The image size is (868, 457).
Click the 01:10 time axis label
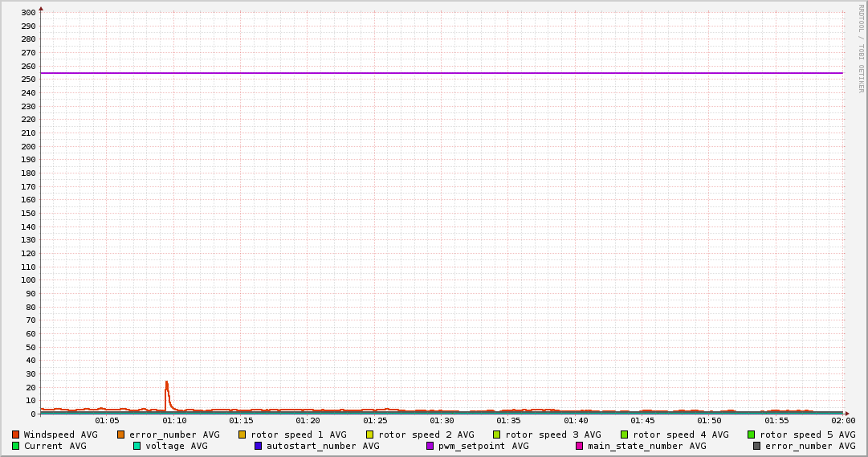(174, 421)
